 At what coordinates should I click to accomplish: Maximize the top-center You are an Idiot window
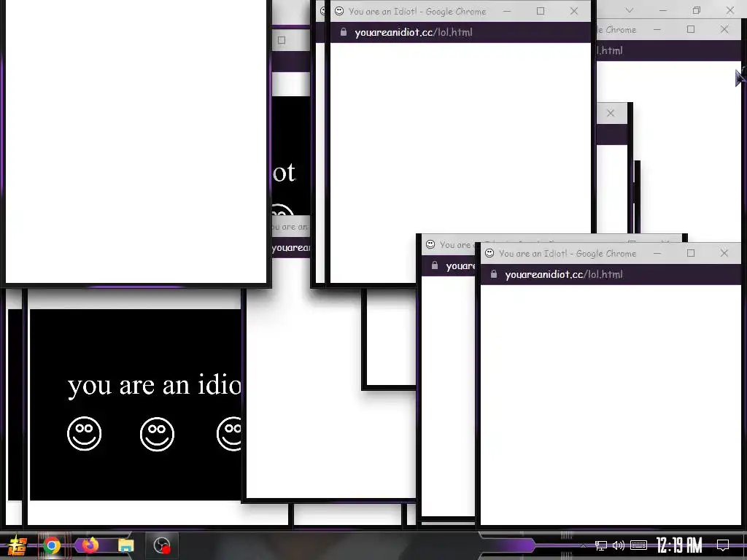541,11
